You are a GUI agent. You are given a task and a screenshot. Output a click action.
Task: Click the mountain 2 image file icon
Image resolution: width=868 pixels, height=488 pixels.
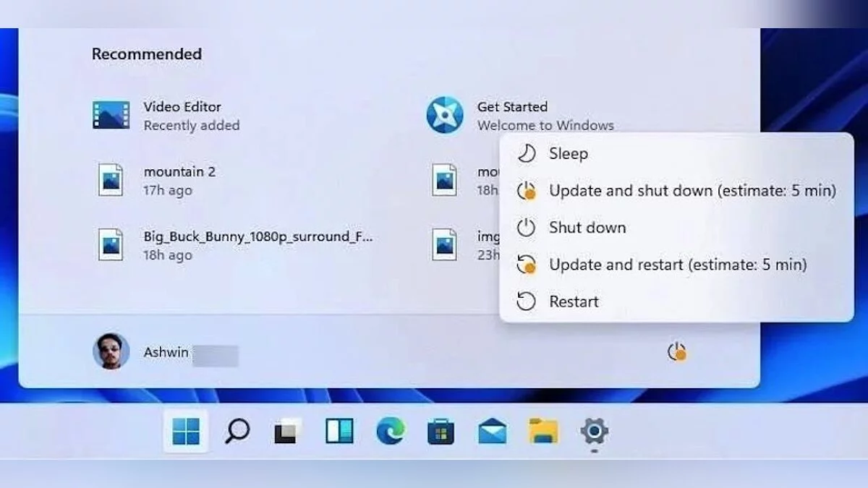[111, 179]
